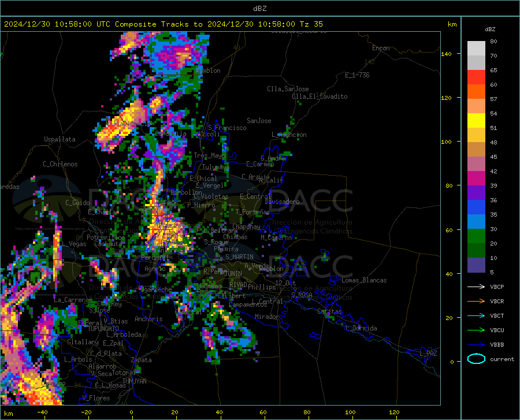Viewport: 520px width, 420px height.
Task: Click the S_MARTIN map label
Action: (x=239, y=257)
